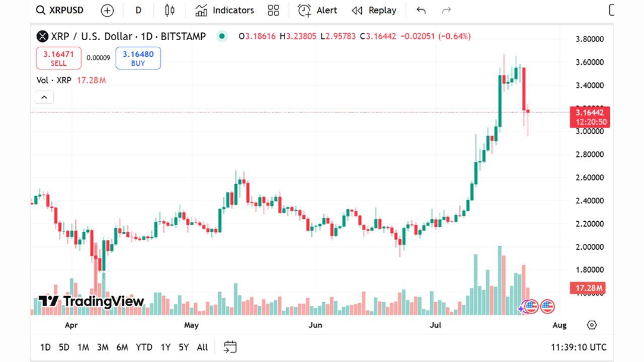644x362 pixels.
Task: Start bar Replay mode
Action: [x=374, y=10]
